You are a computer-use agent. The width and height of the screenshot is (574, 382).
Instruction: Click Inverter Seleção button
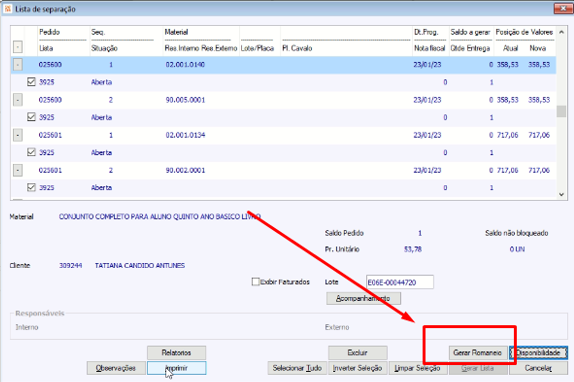point(358,368)
